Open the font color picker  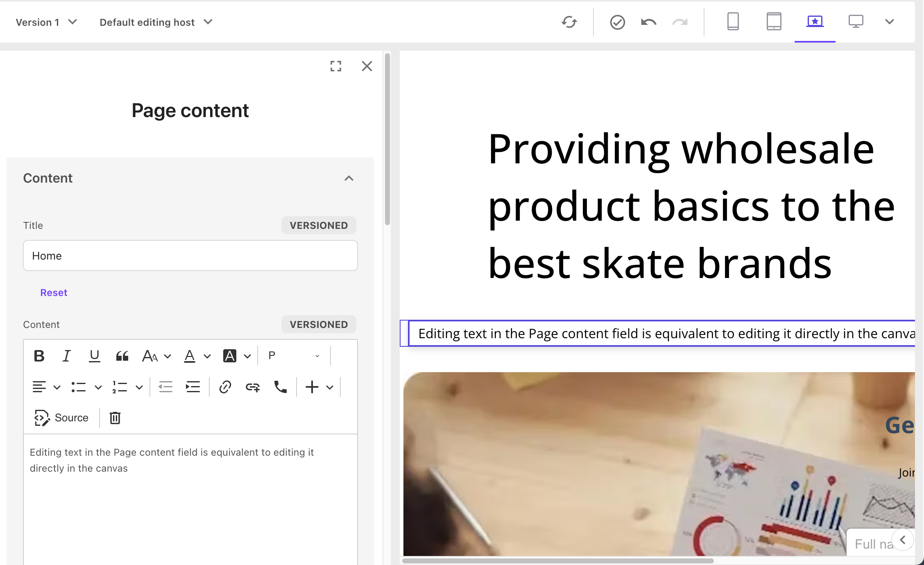(197, 356)
